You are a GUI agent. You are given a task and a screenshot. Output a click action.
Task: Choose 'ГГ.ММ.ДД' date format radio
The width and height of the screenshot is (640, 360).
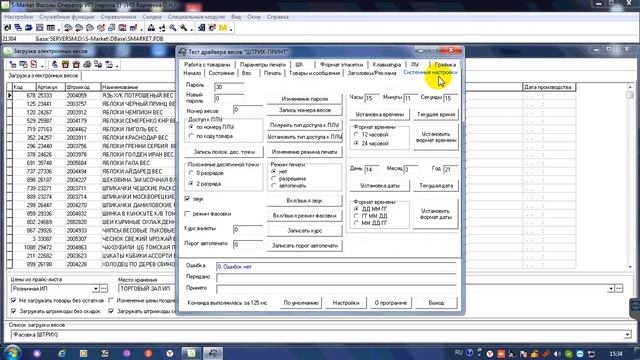tap(356, 216)
